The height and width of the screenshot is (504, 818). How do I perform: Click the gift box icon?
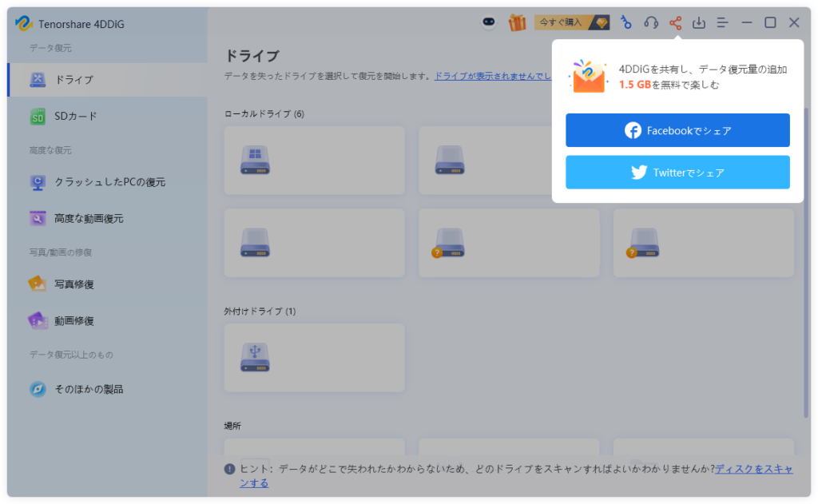(517, 22)
